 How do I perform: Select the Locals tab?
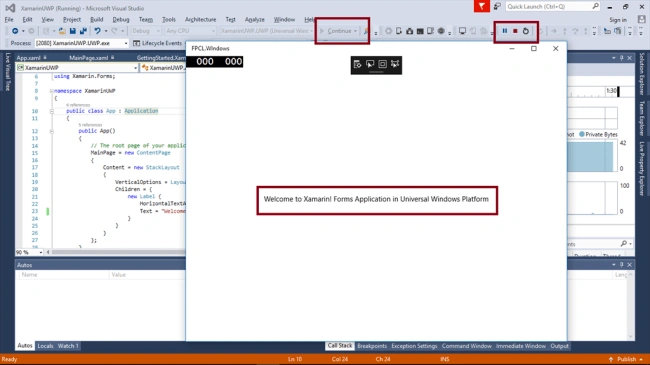click(x=45, y=346)
